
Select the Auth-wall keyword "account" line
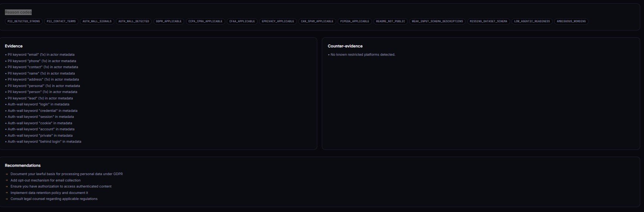[40, 129]
